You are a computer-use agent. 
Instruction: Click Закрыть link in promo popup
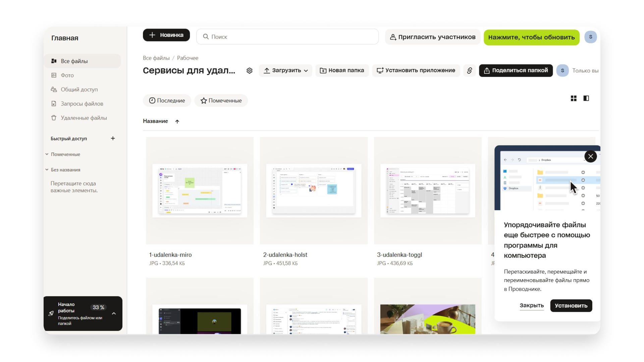coord(532,305)
